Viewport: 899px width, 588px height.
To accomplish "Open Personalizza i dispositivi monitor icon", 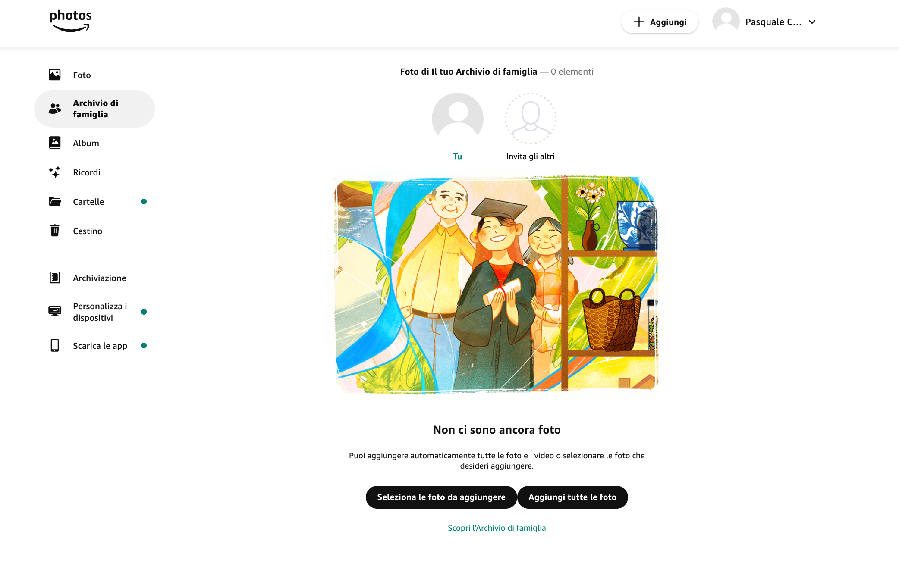I will [55, 312].
